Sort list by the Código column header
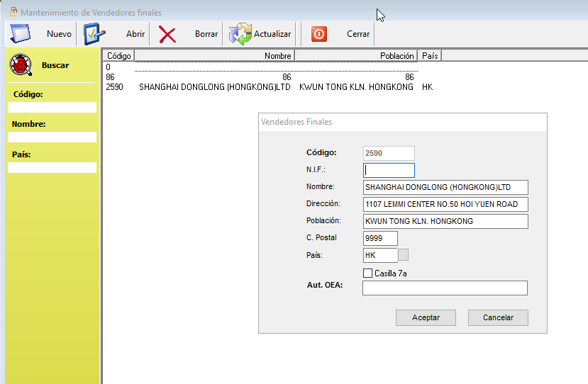Screen dimensions: 588x384 point(118,55)
